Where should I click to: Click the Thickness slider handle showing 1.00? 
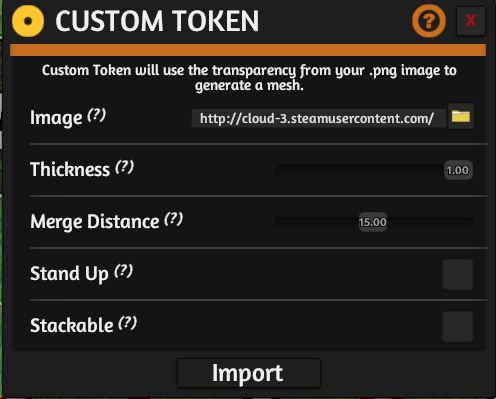[x=458, y=170]
